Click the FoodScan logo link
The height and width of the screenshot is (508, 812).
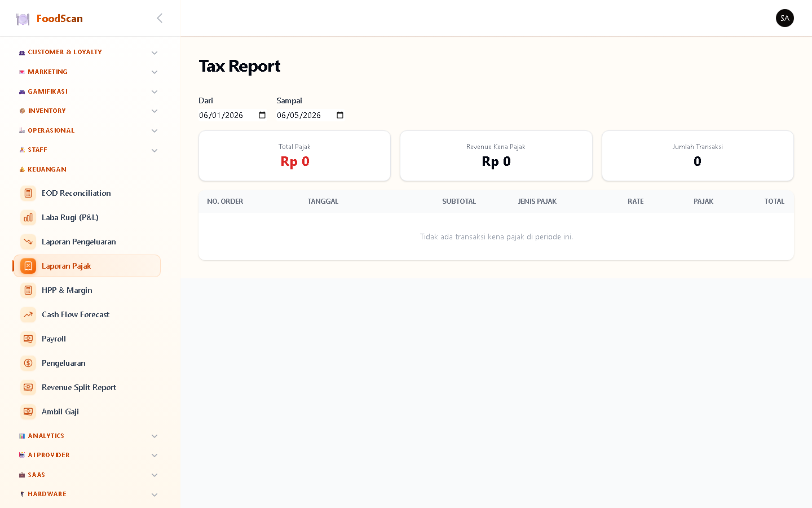50,19
